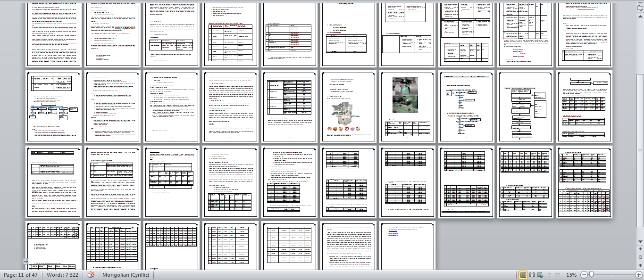Toggle the ruler with the View Ruler button
Screen dimensions: 644x280
click(641, 8)
